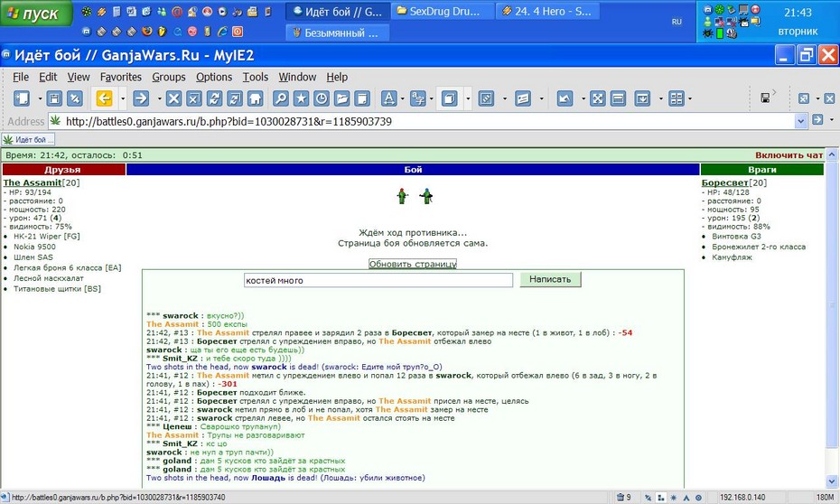Image resolution: width=840 pixels, height=504 pixels.
Task: Go back with the yellow Back arrow
Action: 104,98
